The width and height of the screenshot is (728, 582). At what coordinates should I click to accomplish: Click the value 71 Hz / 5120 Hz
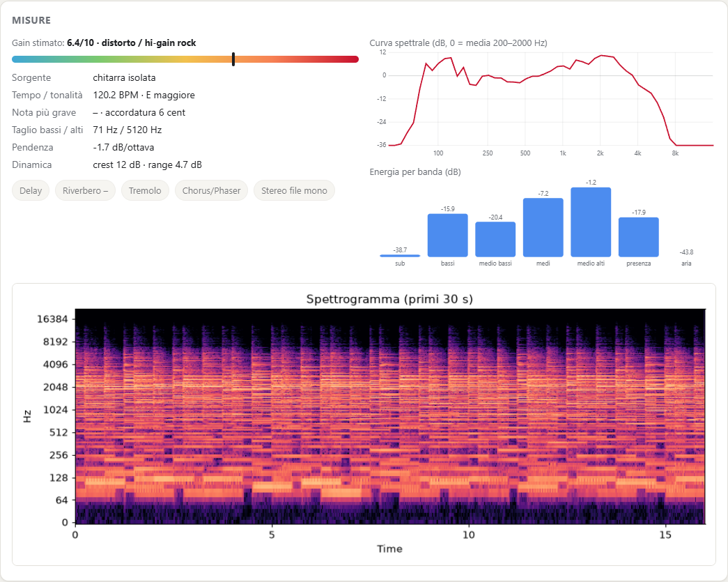[127, 130]
